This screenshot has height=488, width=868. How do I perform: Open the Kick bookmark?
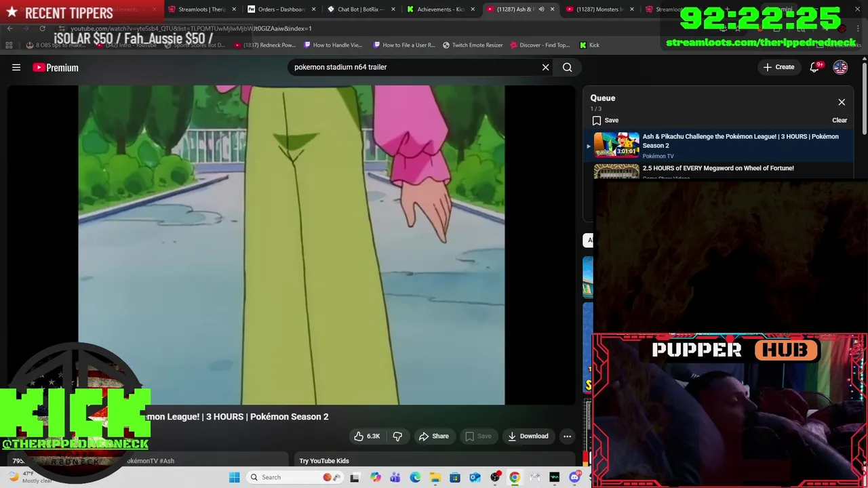pos(589,45)
